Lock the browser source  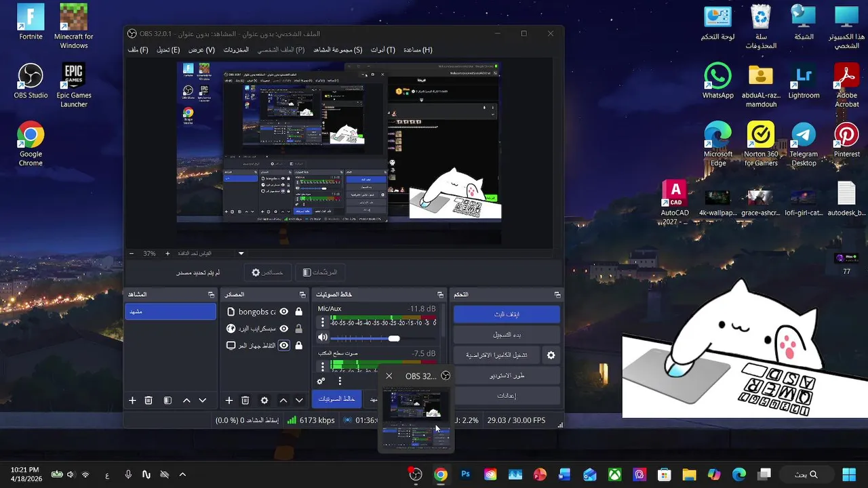pos(298,329)
